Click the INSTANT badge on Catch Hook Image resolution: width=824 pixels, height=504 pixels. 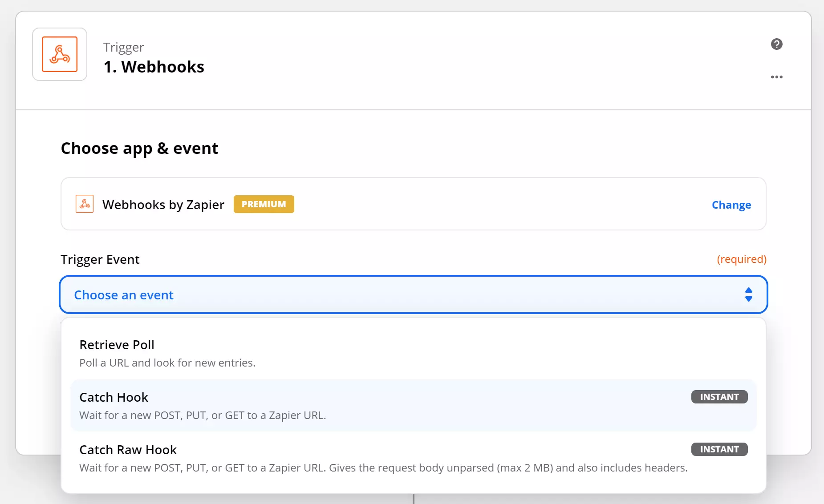tap(719, 397)
